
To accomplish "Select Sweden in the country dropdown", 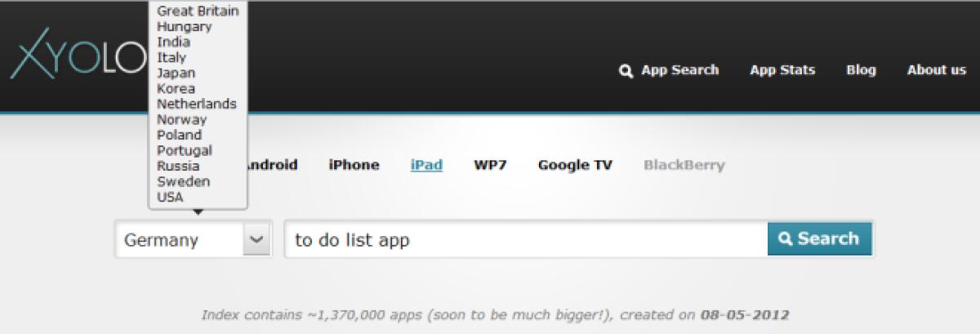I will [x=184, y=181].
